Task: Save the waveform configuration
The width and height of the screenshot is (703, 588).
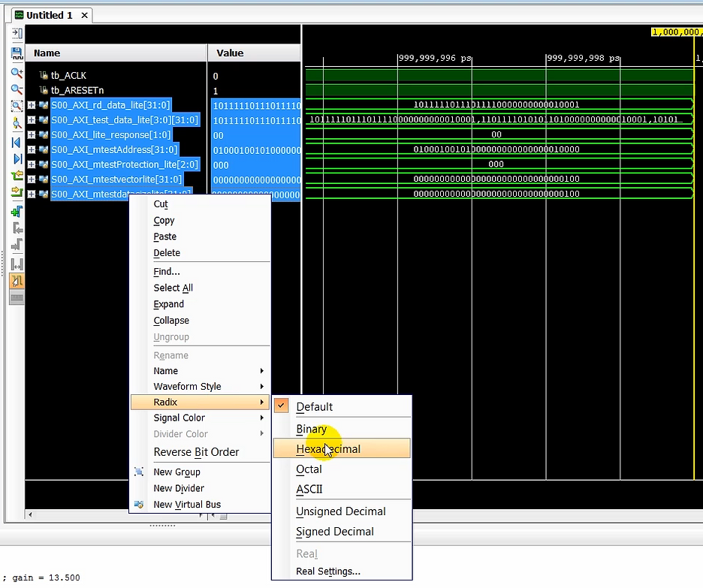Action: tap(17, 54)
